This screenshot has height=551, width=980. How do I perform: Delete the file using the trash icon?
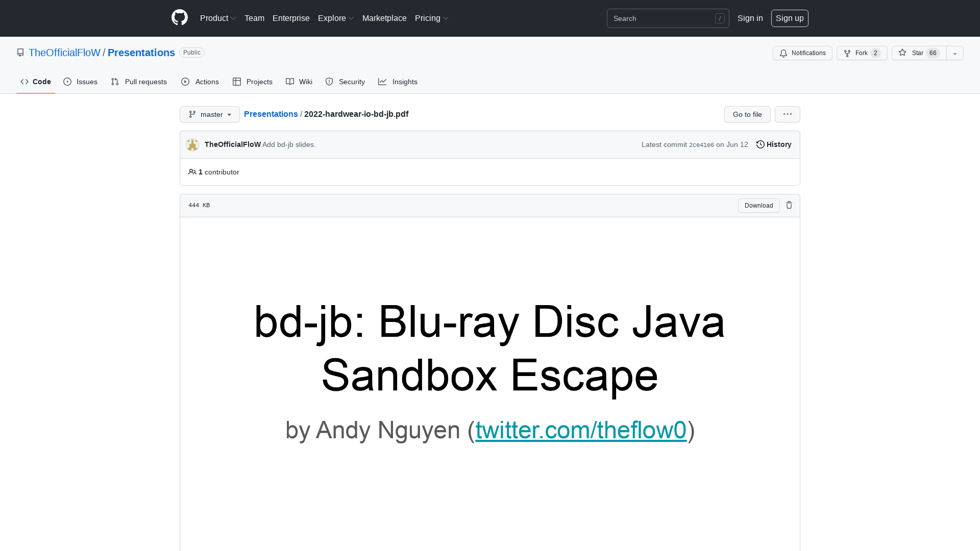pyautogui.click(x=789, y=205)
